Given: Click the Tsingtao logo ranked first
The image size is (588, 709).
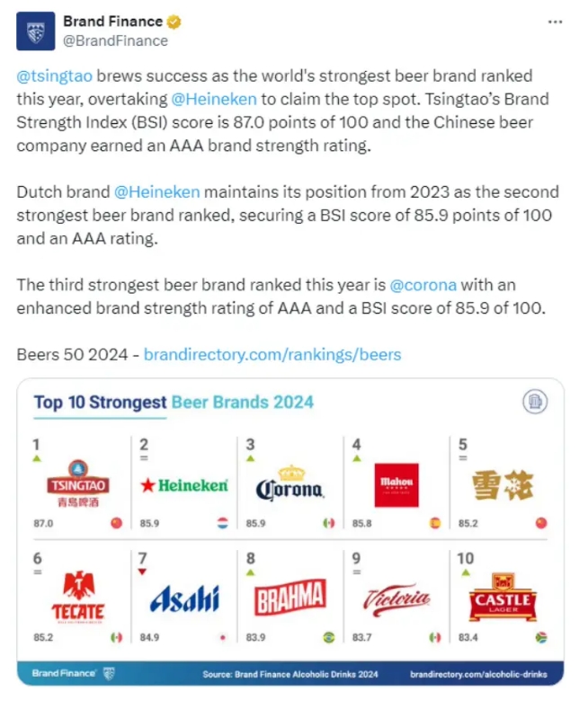Looking at the screenshot, I should [x=78, y=484].
